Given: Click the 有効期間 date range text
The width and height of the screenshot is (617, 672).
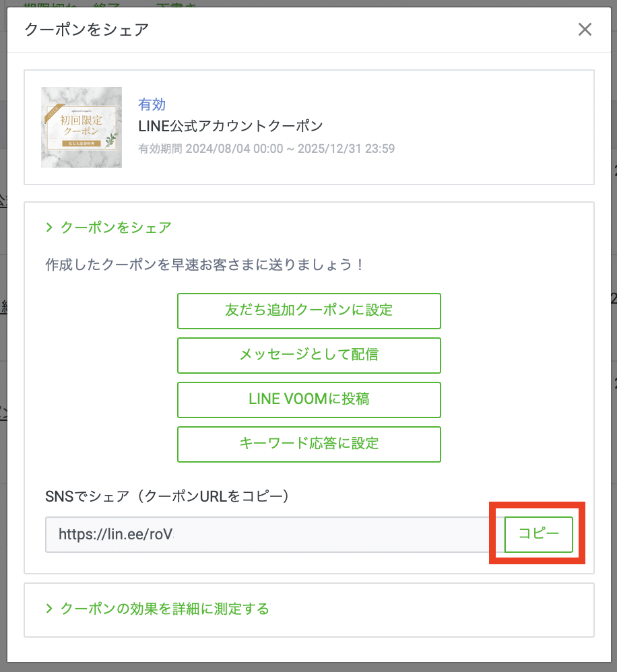Looking at the screenshot, I should point(266,148).
